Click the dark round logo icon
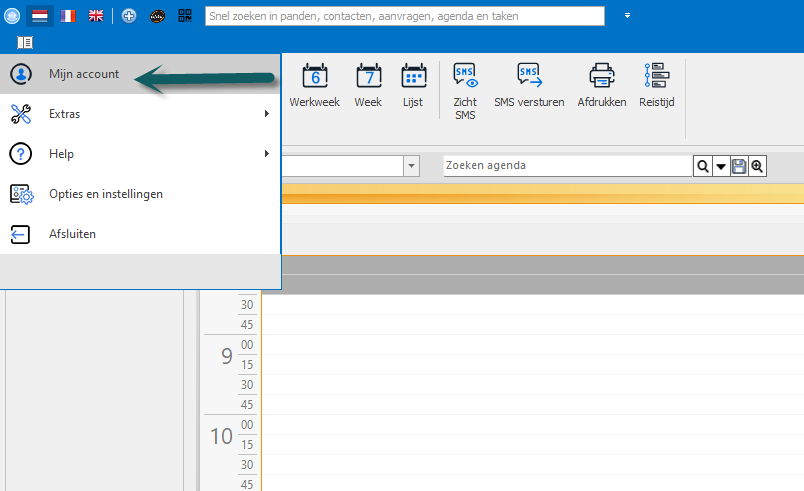This screenshot has height=491, width=804. point(157,17)
